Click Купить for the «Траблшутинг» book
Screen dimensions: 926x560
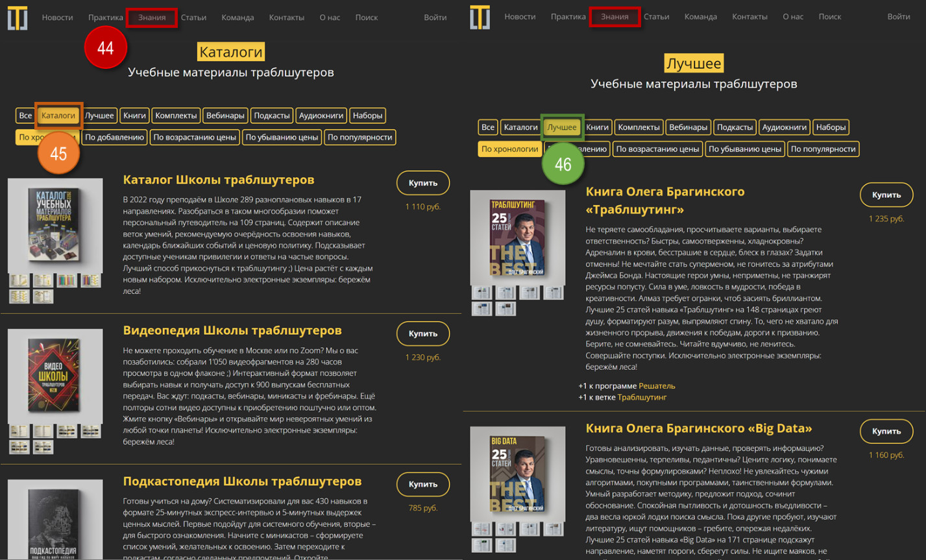[886, 195]
